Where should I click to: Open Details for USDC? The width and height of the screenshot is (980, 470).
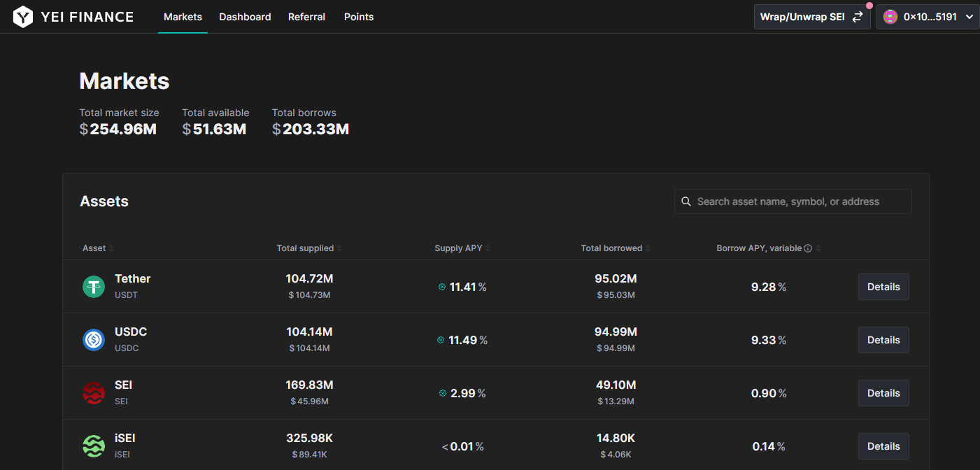[x=883, y=340]
